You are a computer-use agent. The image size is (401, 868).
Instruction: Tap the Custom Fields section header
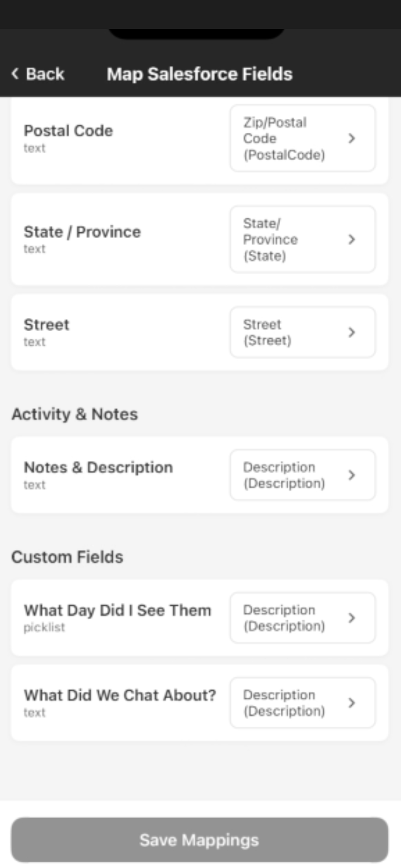pos(67,557)
